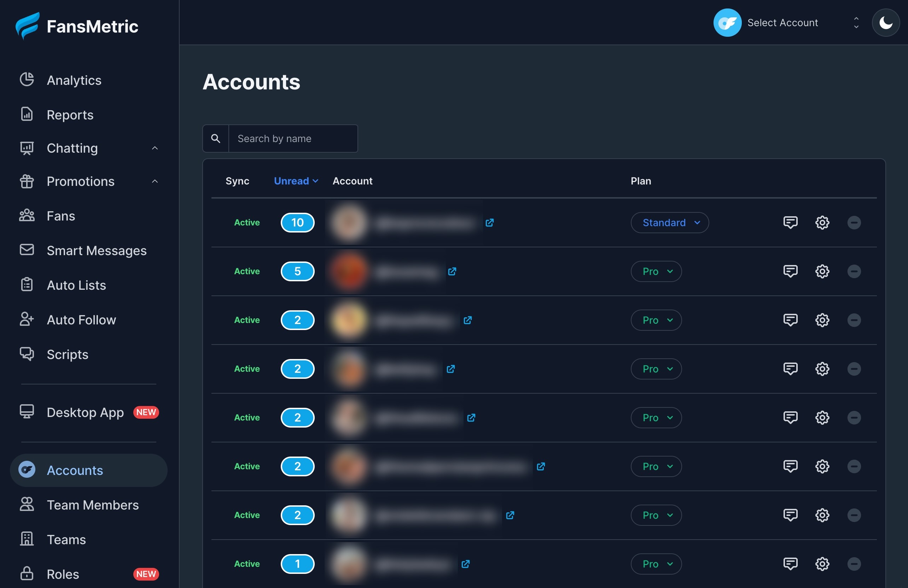Click the FansMetric logo
Image resolution: width=908 pixels, height=588 pixels.
(76, 26)
